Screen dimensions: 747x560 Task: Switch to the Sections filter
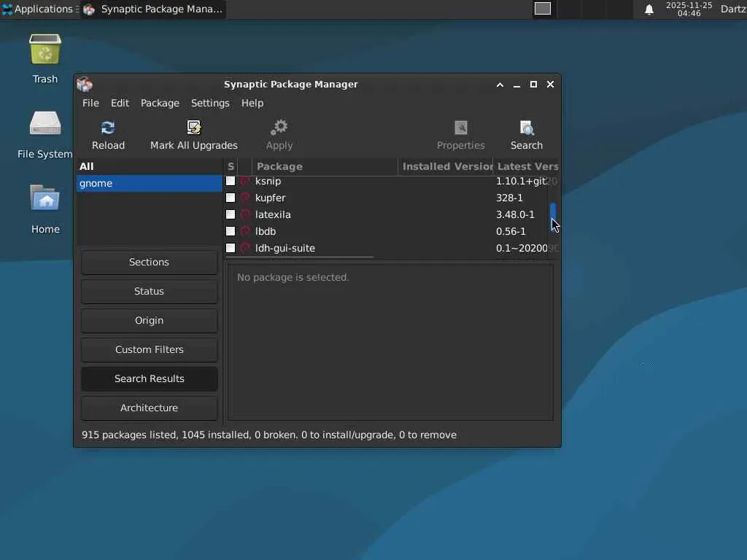[149, 262]
